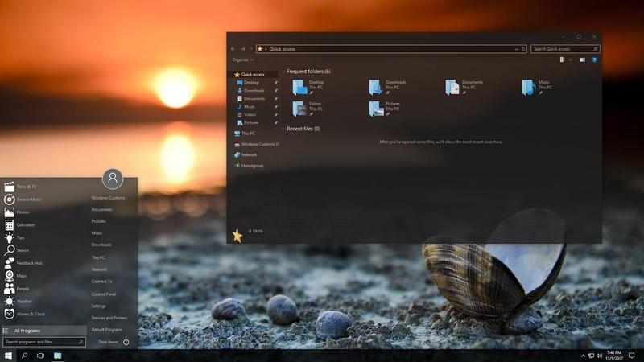
Task: Open volume control in system tray
Action: click(599, 356)
